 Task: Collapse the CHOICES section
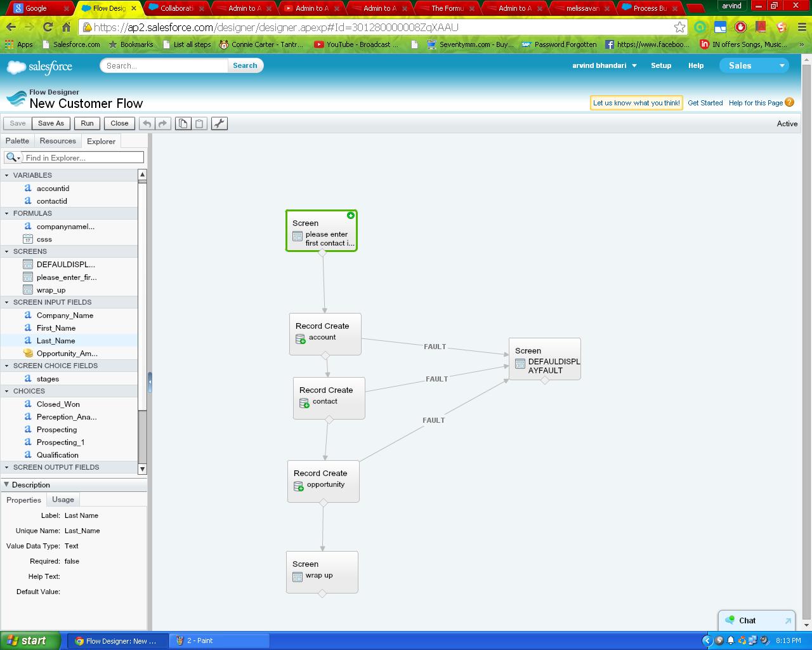pyautogui.click(x=7, y=391)
